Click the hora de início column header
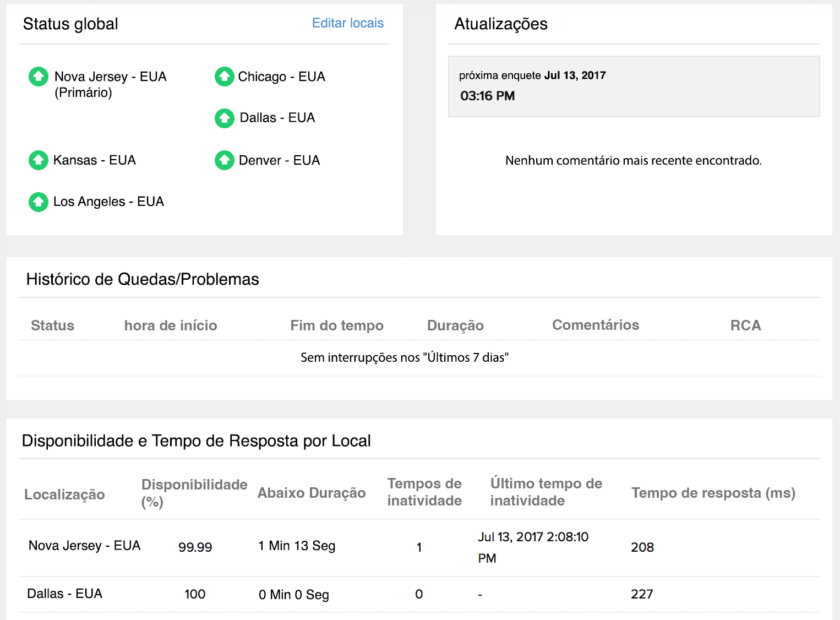840x620 pixels. tap(170, 325)
